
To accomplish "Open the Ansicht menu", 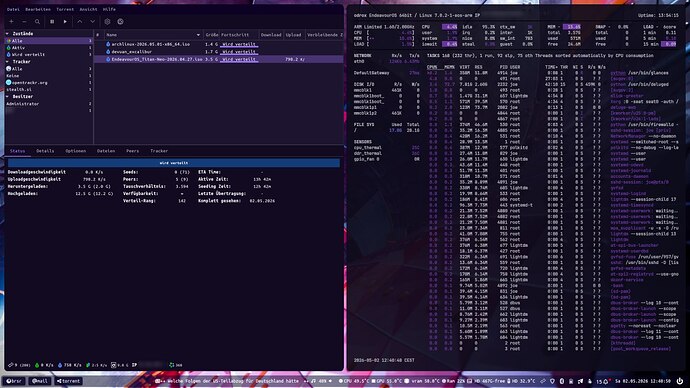I will (88, 9).
